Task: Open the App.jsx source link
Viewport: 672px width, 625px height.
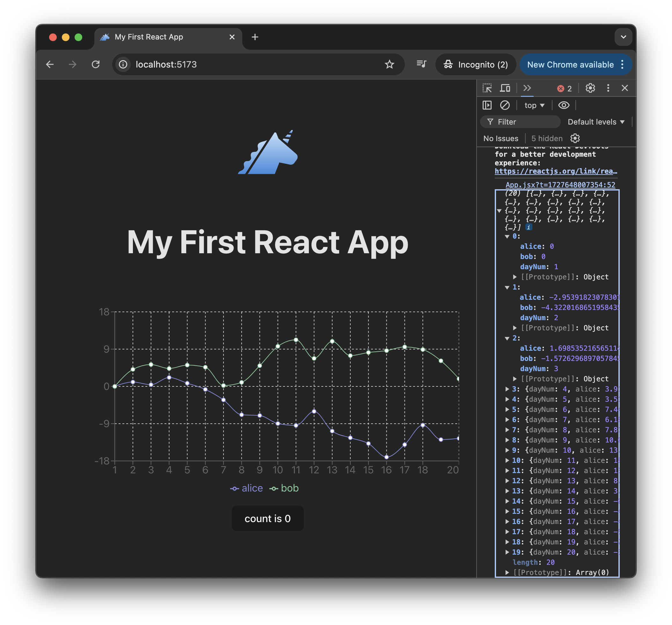Action: pyautogui.click(x=560, y=185)
